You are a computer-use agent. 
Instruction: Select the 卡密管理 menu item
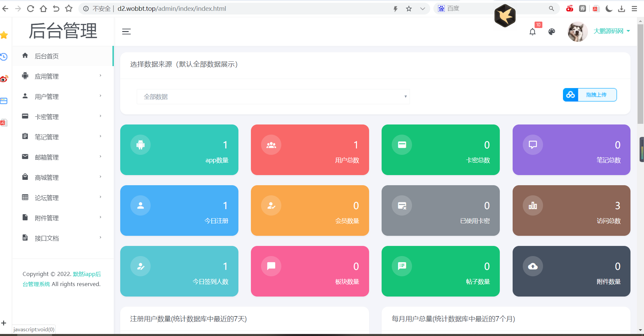47,116
